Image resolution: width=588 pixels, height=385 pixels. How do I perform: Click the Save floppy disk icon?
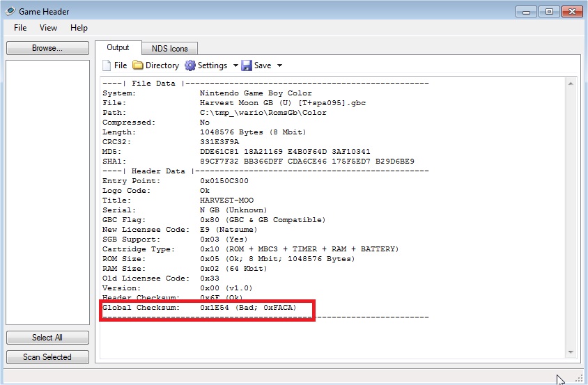click(247, 65)
